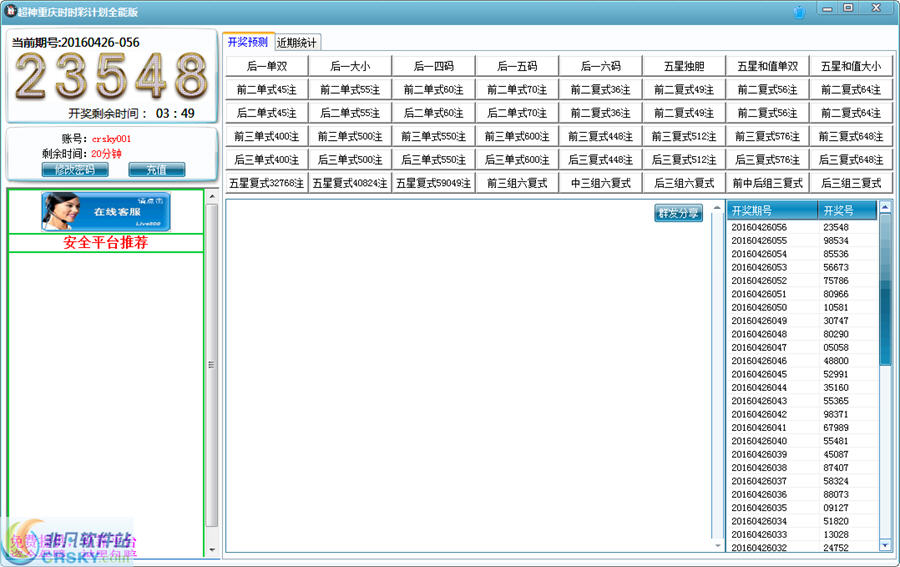Click winning number 98534 cell
This screenshot has height=567, width=900.
[x=836, y=240]
